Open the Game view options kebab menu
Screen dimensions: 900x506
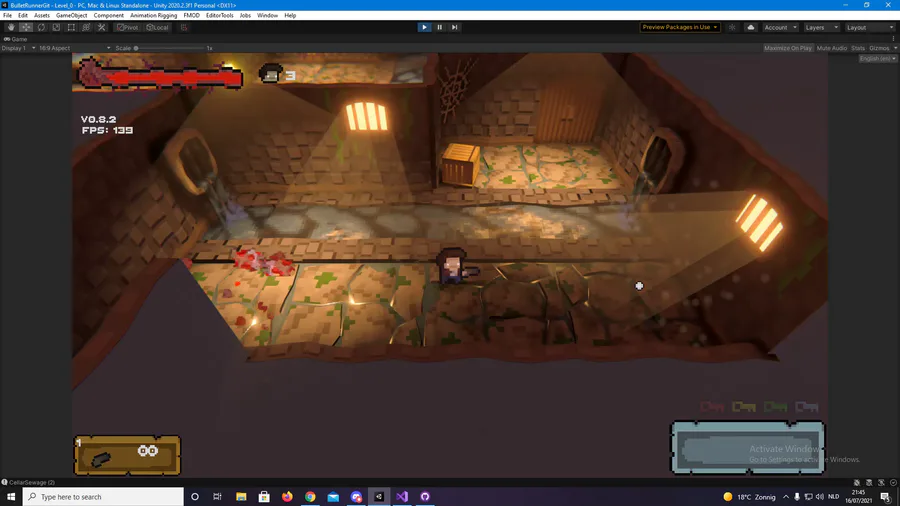[893, 39]
